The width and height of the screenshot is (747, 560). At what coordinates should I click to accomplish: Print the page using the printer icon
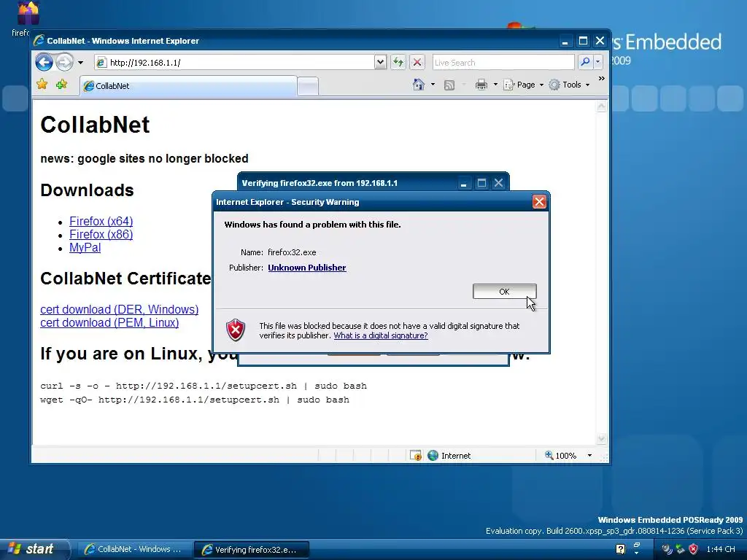[481, 85]
